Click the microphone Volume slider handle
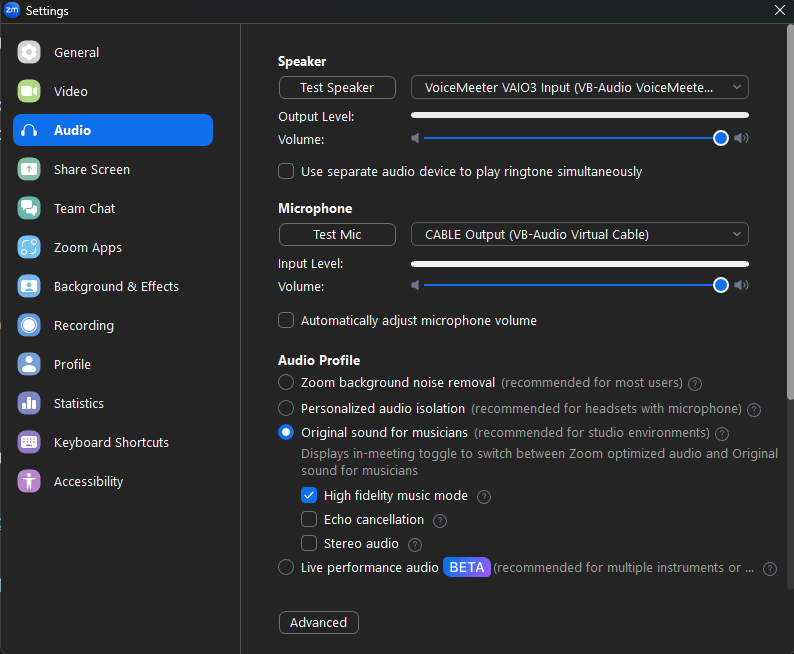Image resolution: width=794 pixels, height=654 pixels. tap(721, 285)
